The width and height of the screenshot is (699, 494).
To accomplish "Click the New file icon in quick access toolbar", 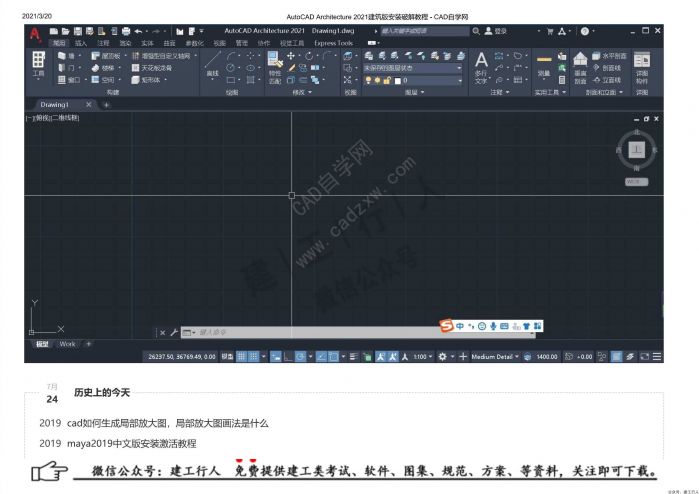I will click(x=54, y=31).
